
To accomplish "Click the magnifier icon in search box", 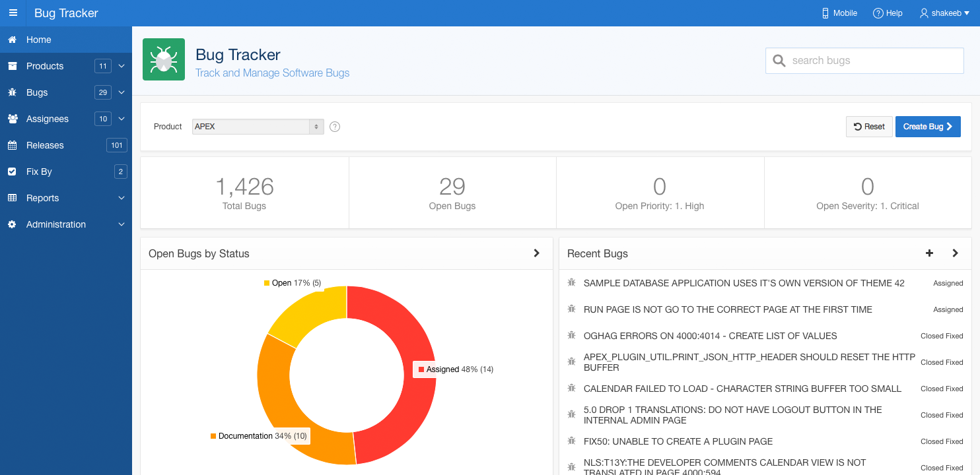I will pos(779,61).
